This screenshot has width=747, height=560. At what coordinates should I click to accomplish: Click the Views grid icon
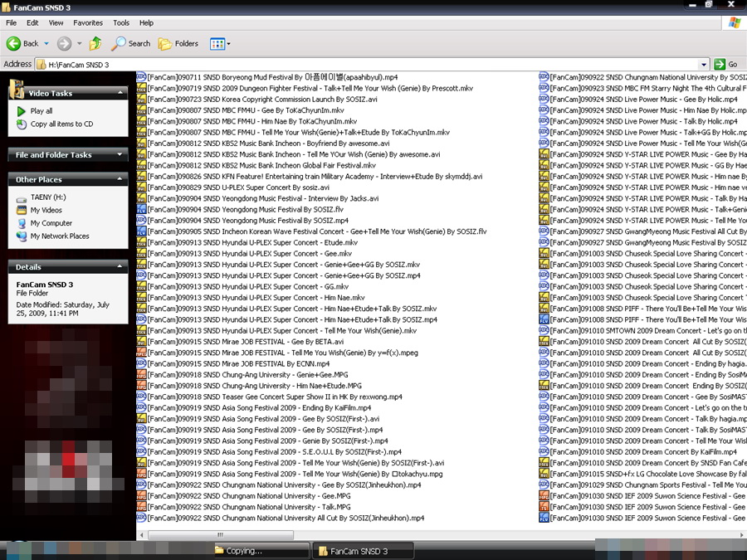click(x=217, y=44)
